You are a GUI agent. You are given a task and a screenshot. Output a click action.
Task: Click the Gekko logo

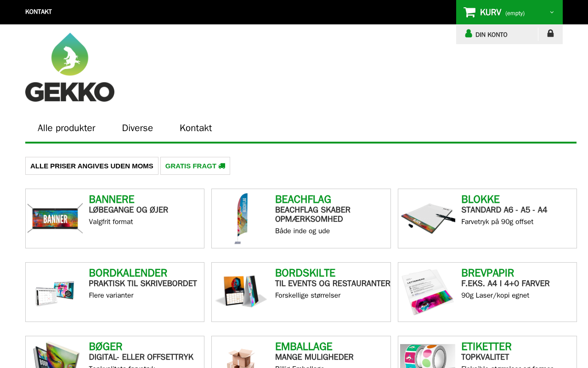[70, 67]
